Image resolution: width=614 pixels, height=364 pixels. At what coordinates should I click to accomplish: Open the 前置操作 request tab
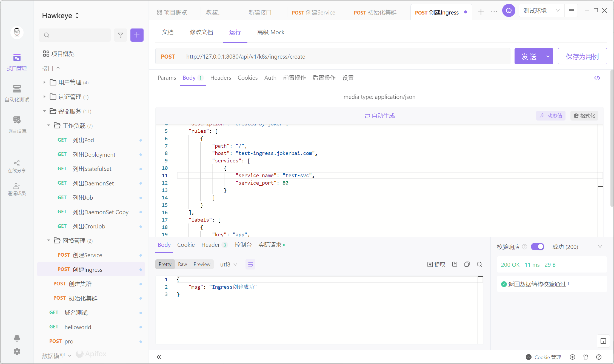295,78
